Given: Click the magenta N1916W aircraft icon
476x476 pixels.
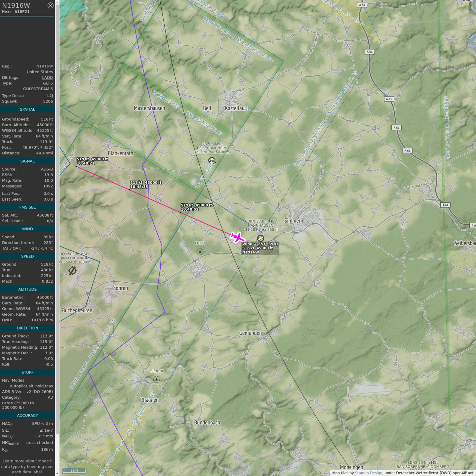Looking at the screenshot, I should pos(237,237).
